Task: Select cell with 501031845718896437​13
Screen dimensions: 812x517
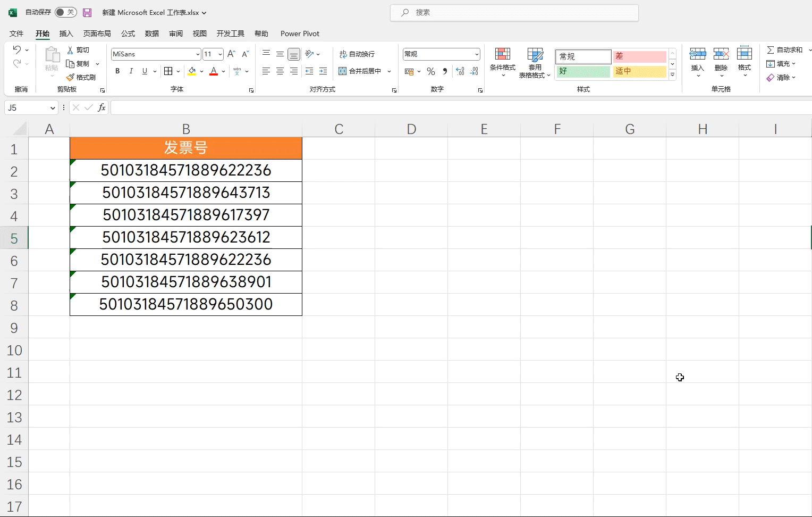Action: coord(186,193)
